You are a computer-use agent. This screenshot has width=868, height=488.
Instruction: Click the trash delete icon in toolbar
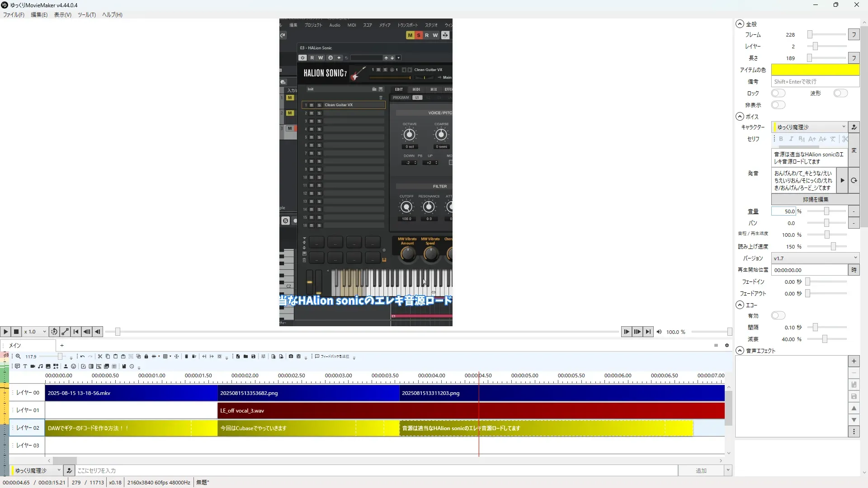[x=186, y=357]
